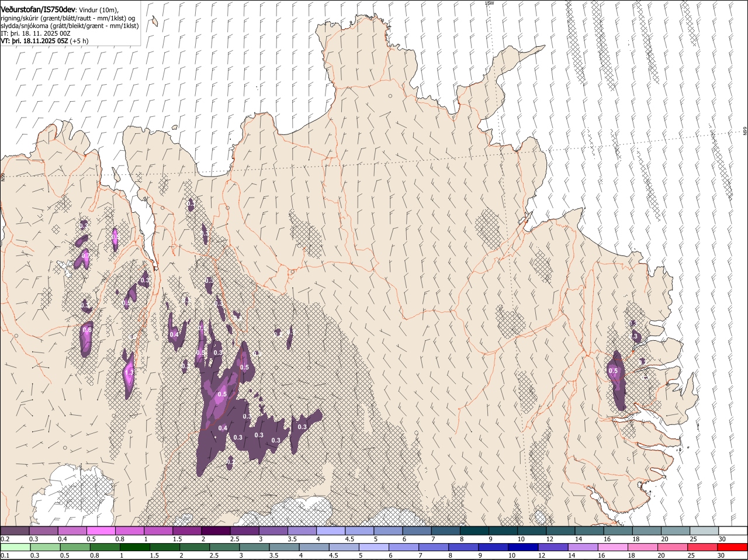Click the 'VT: þri. 18.11.2025 05Z (+5 h)' line
The height and width of the screenshot is (560, 748).
click(44, 41)
